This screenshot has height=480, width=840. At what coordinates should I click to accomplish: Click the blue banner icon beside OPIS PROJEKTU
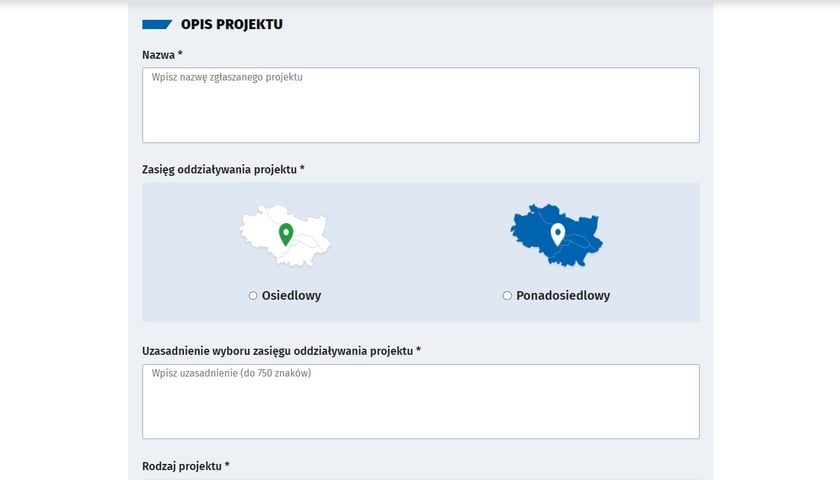coord(157,24)
